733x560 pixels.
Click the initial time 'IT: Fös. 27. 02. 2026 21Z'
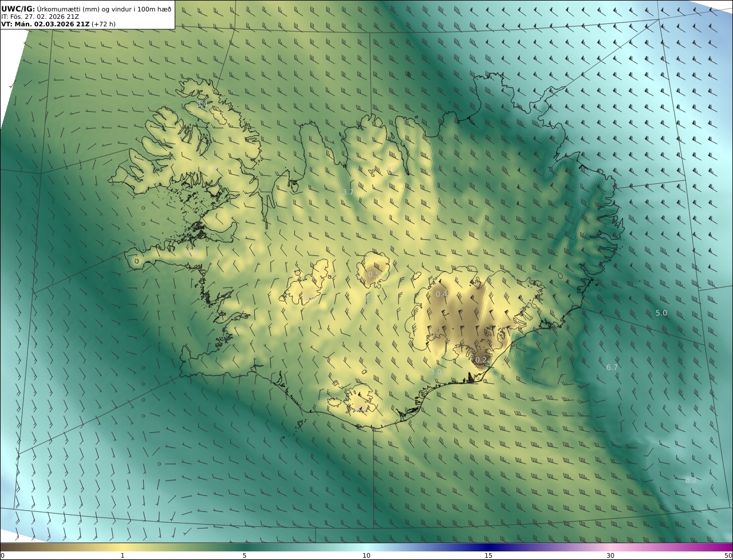point(41,17)
